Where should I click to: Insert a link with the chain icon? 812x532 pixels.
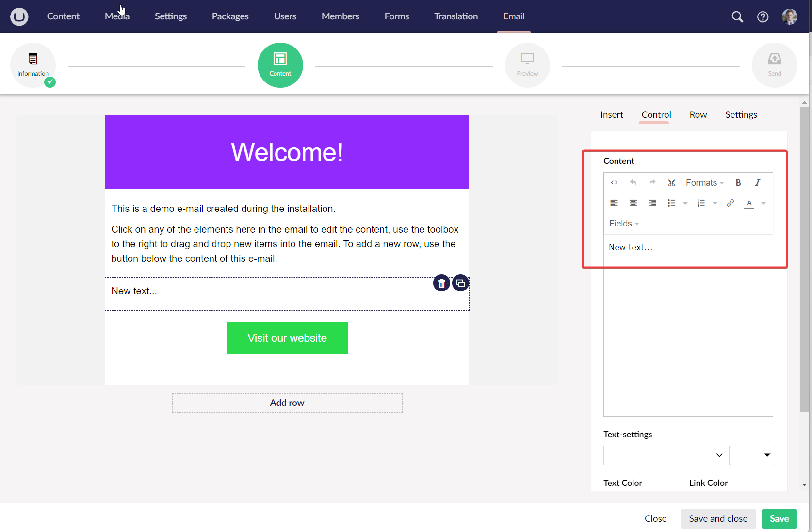pyautogui.click(x=730, y=203)
